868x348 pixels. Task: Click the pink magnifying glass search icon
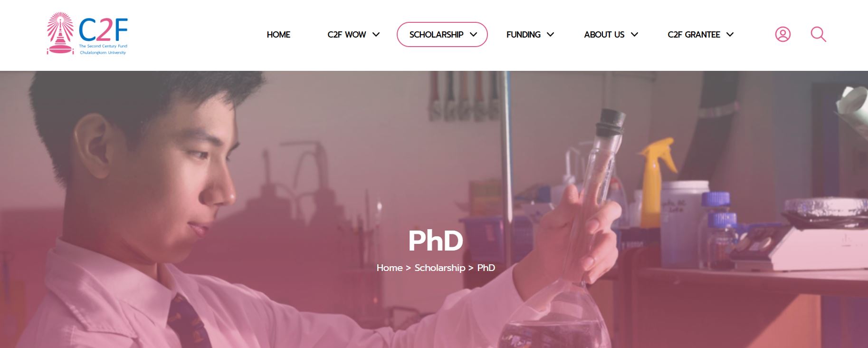click(818, 34)
